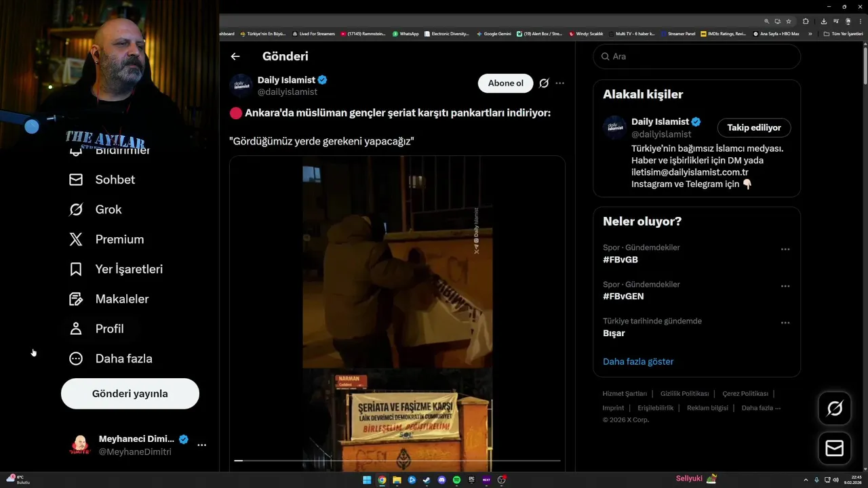The image size is (868, 488).
Task: Open the floating Grok button
Action: click(x=835, y=408)
